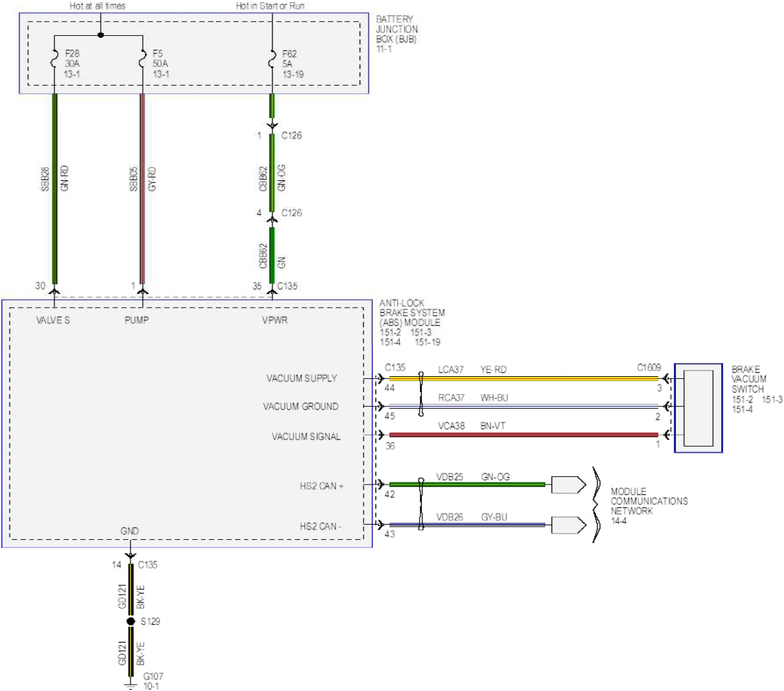This screenshot has width=784, height=691.
Task: Select the red VCA38 BN-VT wire
Action: pos(524,434)
